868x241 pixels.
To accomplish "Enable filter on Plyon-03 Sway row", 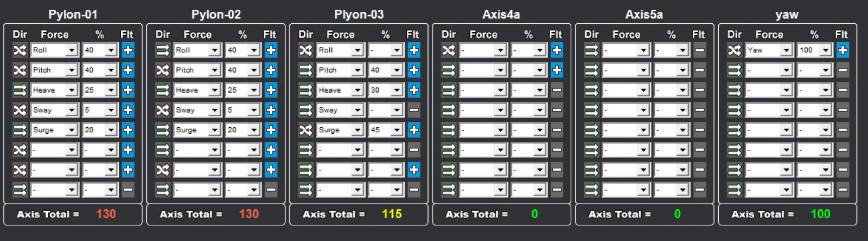I will click(x=414, y=110).
